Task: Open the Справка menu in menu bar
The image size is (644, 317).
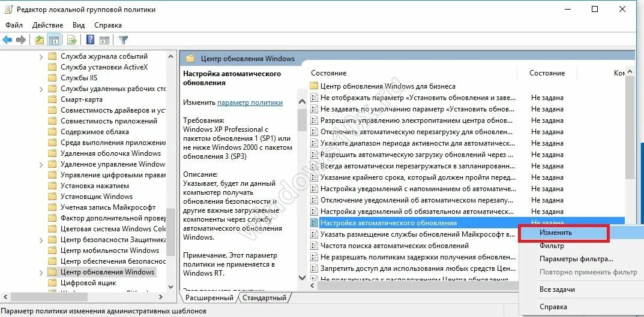Action: [x=108, y=25]
